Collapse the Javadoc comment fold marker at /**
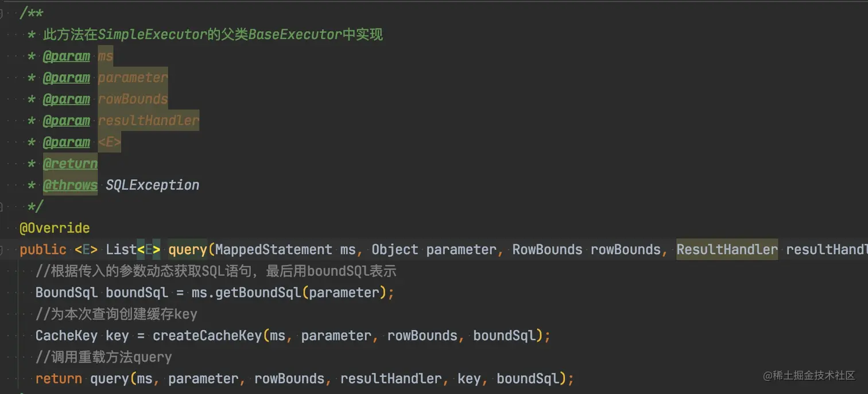 point(2,13)
